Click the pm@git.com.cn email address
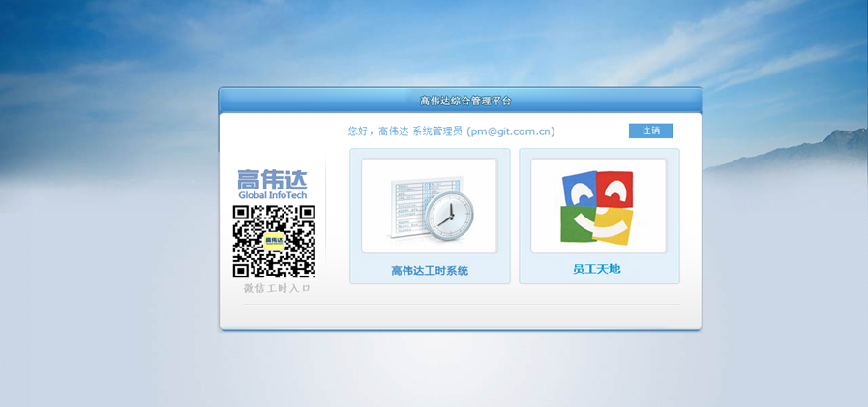The image size is (868, 407). point(511,131)
